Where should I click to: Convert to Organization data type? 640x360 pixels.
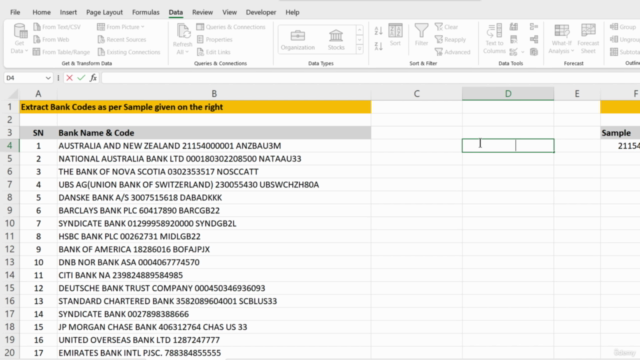coord(298,40)
